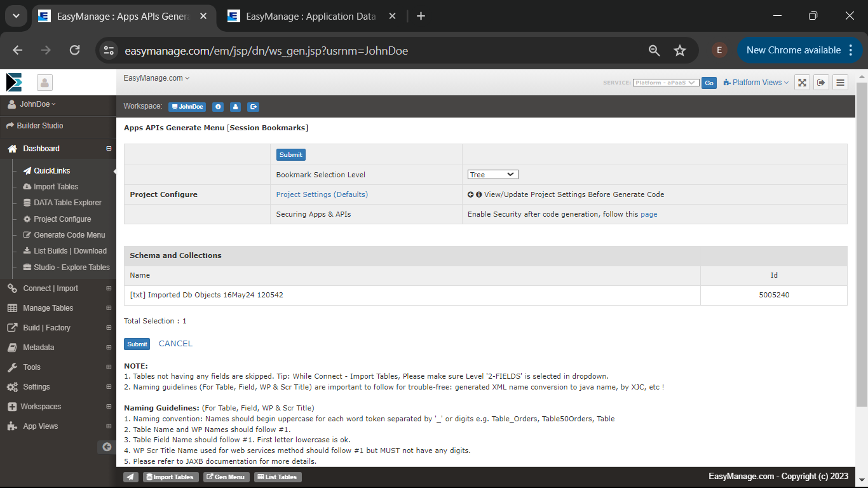Screen dimensions: 868x488
Task: Collapse the Dashboard section
Action: coord(109,149)
